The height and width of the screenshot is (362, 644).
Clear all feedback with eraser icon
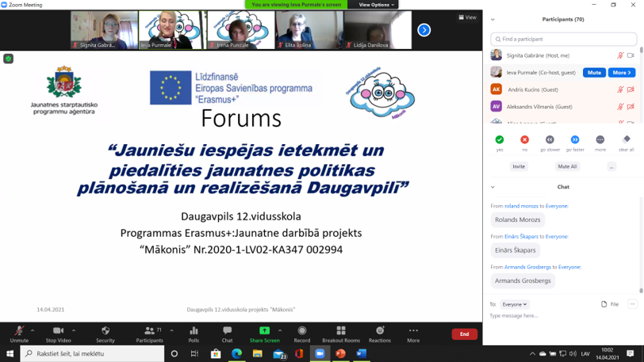point(627,139)
